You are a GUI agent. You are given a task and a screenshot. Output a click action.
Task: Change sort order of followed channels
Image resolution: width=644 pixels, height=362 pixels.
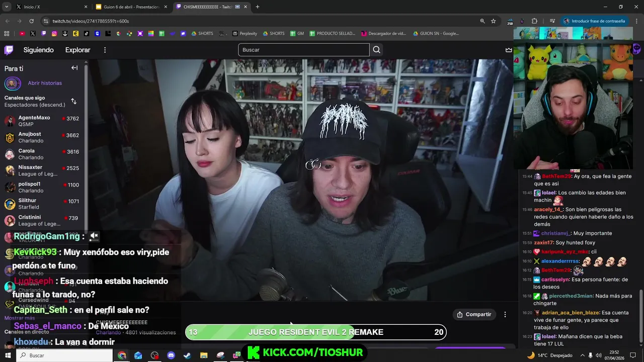pyautogui.click(x=74, y=101)
